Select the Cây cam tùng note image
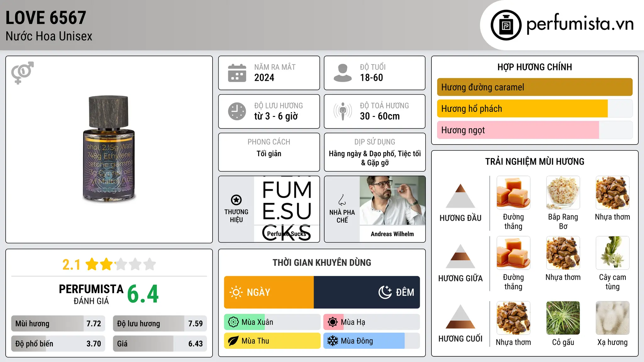This screenshot has height=362, width=644. point(613,253)
